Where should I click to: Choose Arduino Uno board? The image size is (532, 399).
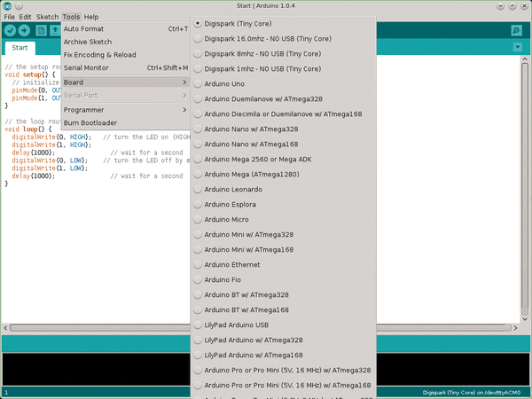(x=284, y=84)
